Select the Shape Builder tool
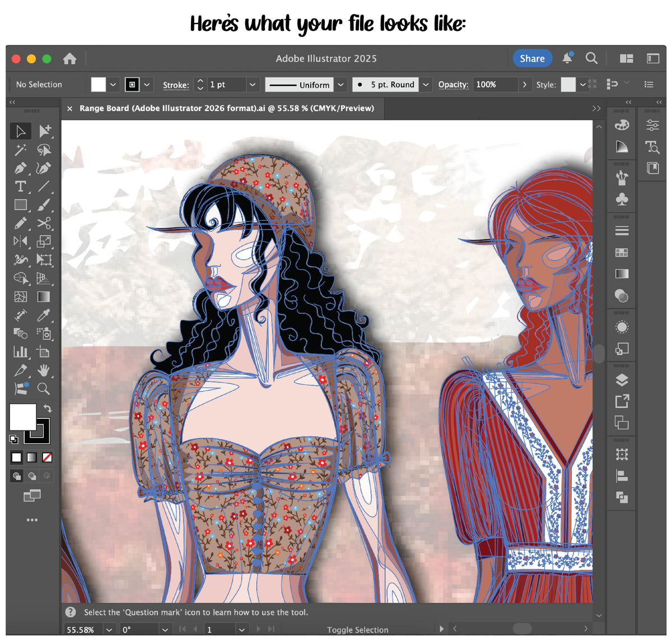Screen dimensions: 672x640 [x=21, y=278]
